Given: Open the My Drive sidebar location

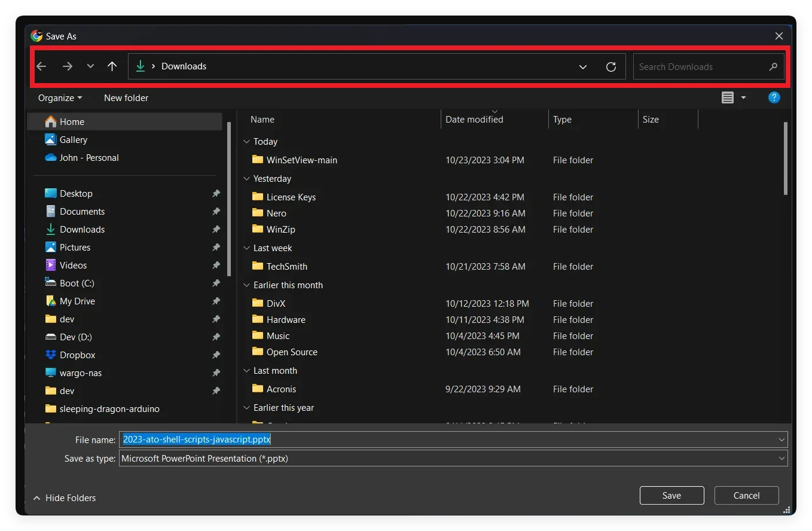Looking at the screenshot, I should [x=78, y=301].
